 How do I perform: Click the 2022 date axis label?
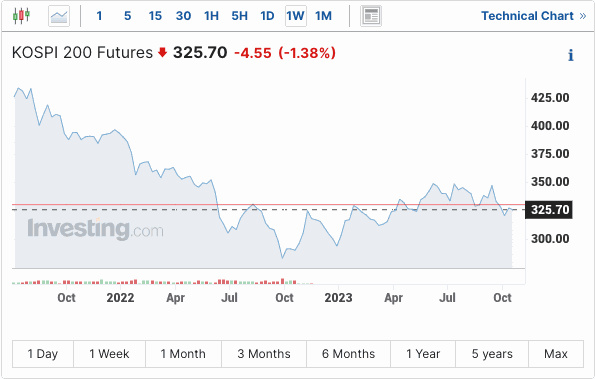[x=120, y=298]
